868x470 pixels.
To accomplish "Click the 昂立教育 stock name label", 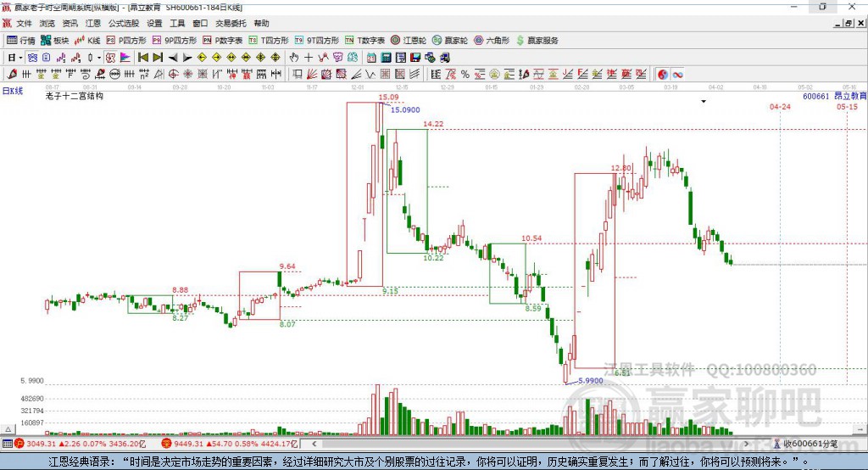I will tap(850, 96).
